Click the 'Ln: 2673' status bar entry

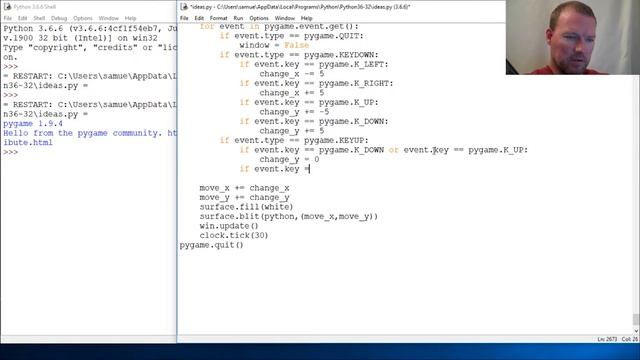point(607,339)
